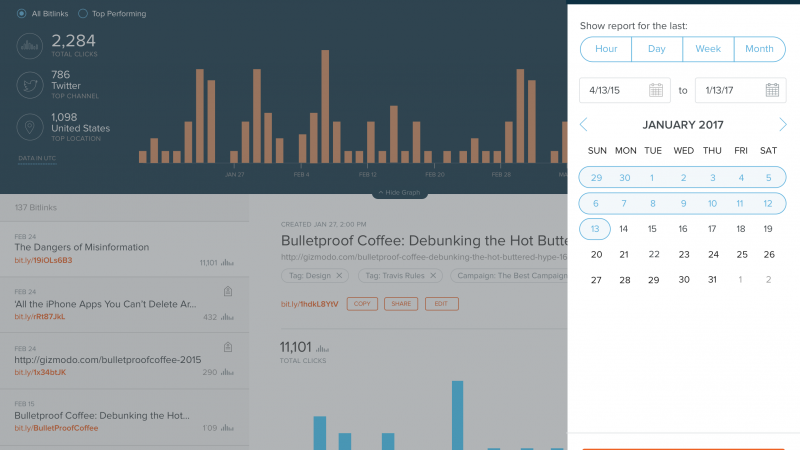800x450 pixels.
Task: Collapse the graph with Hide Graph
Action: (x=399, y=192)
